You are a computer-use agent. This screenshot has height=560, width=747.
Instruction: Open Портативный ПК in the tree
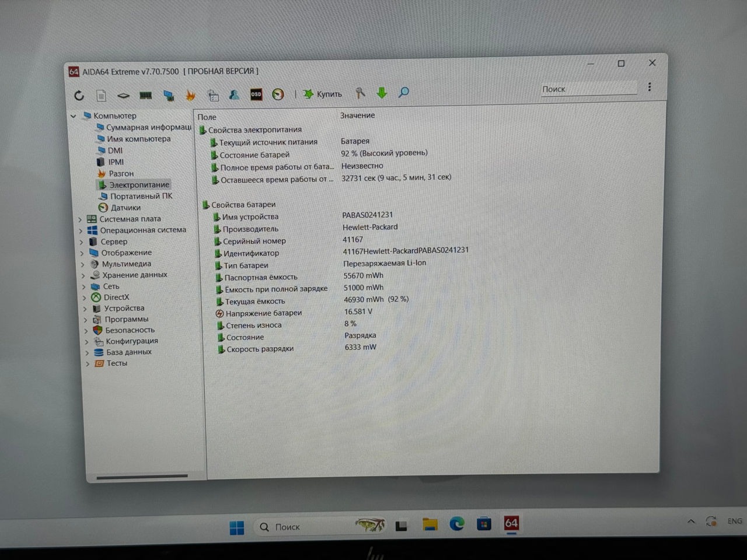click(135, 196)
